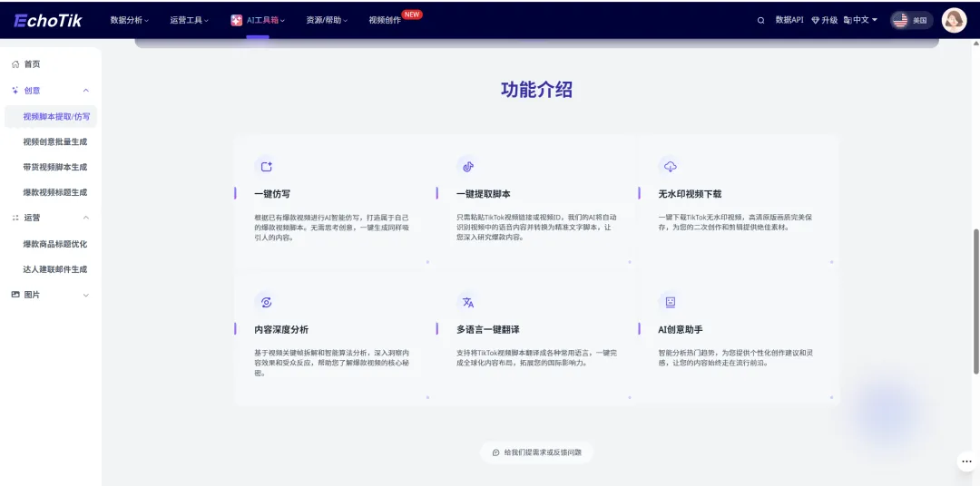The image size is (980, 486).
Task: Click the 多语言一键翻译 translate icon
Action: 468,302
